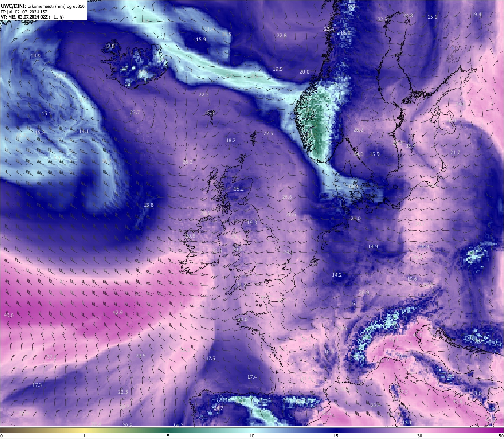Screen dimensions: 504x439
Task: Click the 23.5 value label
Action: [141, 356]
